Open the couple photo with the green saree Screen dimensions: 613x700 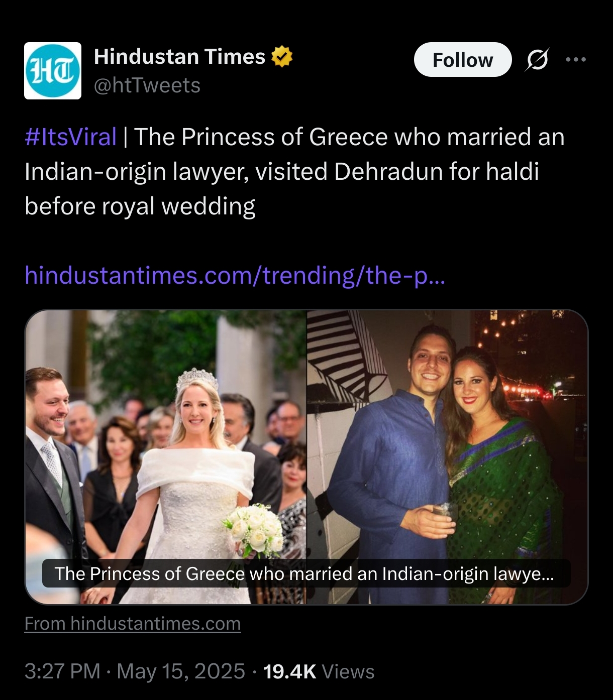click(447, 457)
